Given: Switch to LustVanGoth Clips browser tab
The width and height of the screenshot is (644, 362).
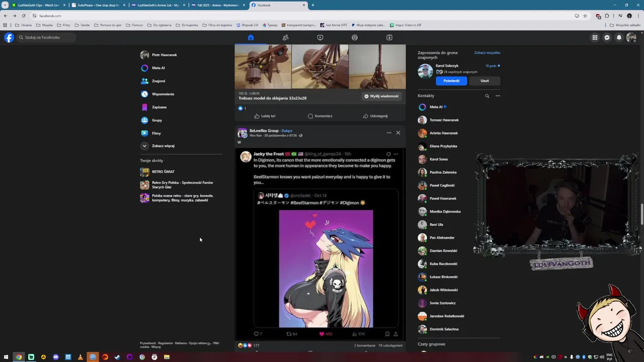Looking at the screenshot, I should [x=38, y=5].
